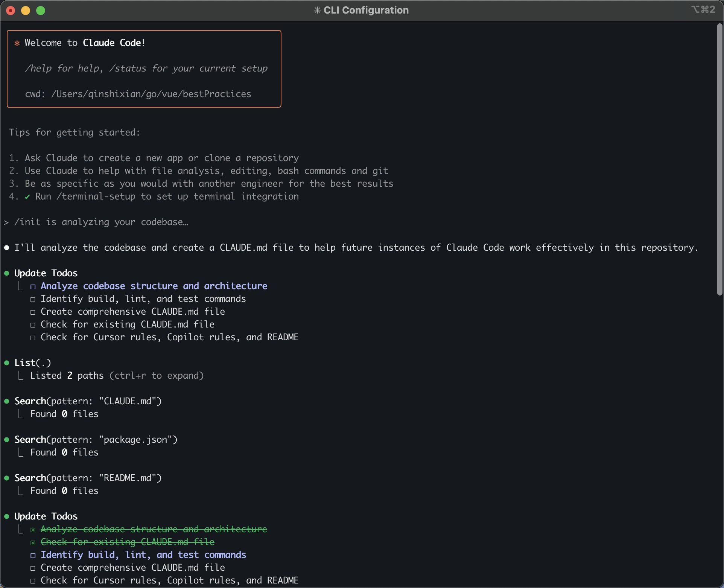Click green checkmark on terminal-setup tip
Image resolution: width=724 pixels, height=588 pixels.
point(27,197)
